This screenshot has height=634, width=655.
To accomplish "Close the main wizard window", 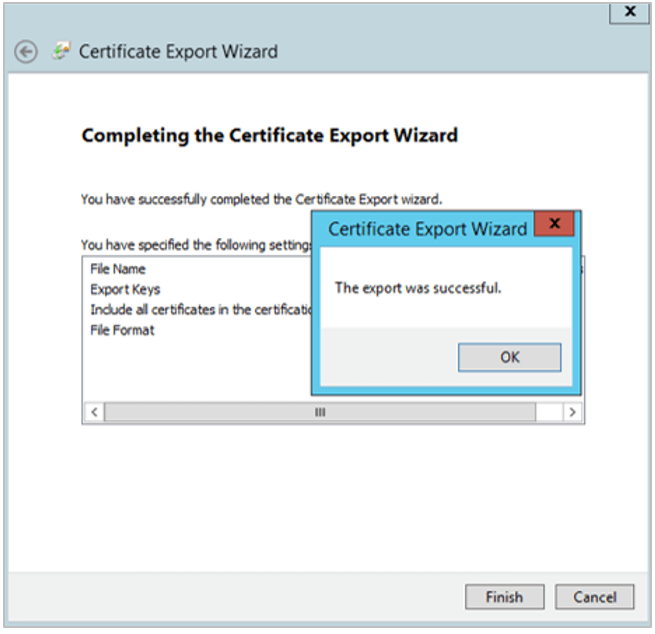I will [x=629, y=11].
